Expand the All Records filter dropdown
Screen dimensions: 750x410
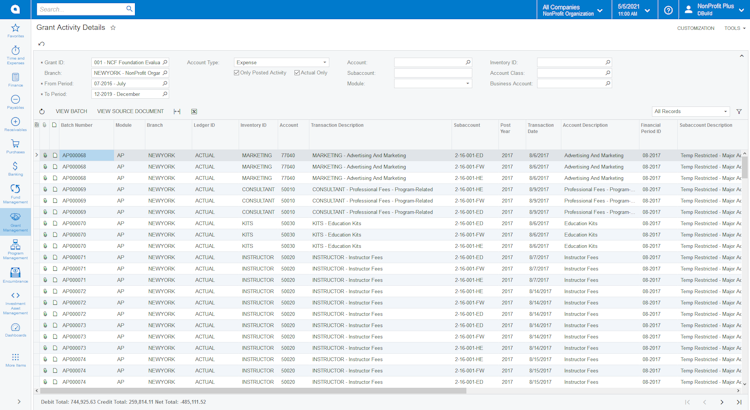point(690,112)
